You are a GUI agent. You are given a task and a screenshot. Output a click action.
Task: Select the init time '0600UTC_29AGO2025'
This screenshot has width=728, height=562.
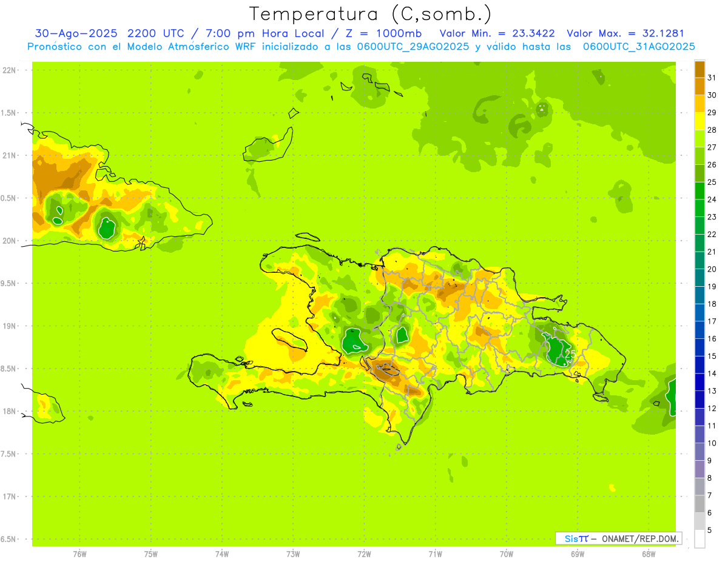413,47
